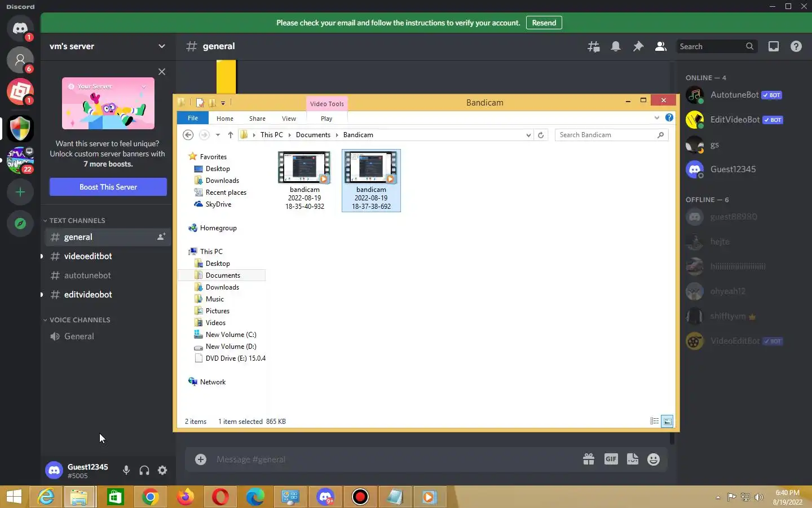Click Resend verification email button

544,23
